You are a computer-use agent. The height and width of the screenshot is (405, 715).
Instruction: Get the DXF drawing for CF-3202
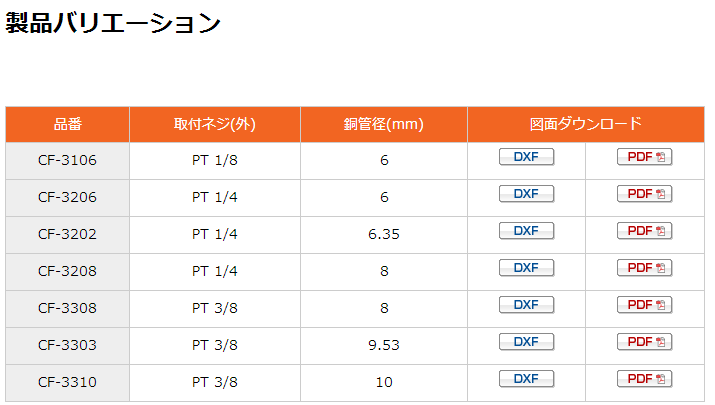(526, 231)
